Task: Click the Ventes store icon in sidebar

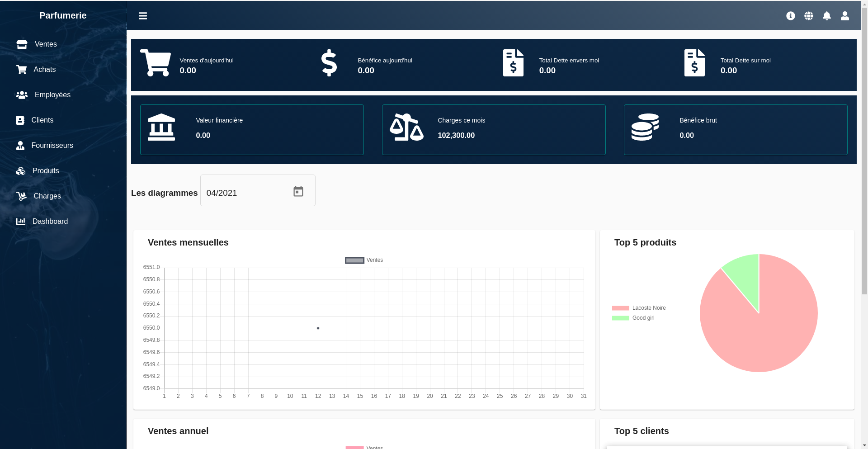Action: [x=22, y=44]
